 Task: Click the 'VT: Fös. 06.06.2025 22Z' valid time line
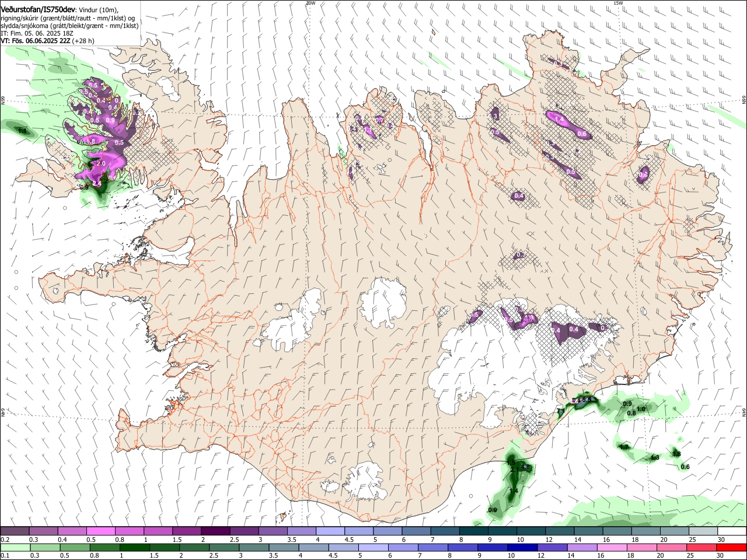(36, 41)
